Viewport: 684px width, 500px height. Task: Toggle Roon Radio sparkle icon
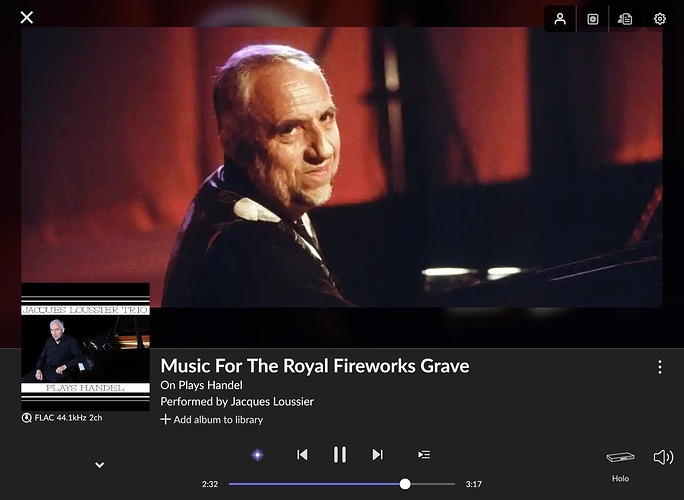(x=257, y=455)
